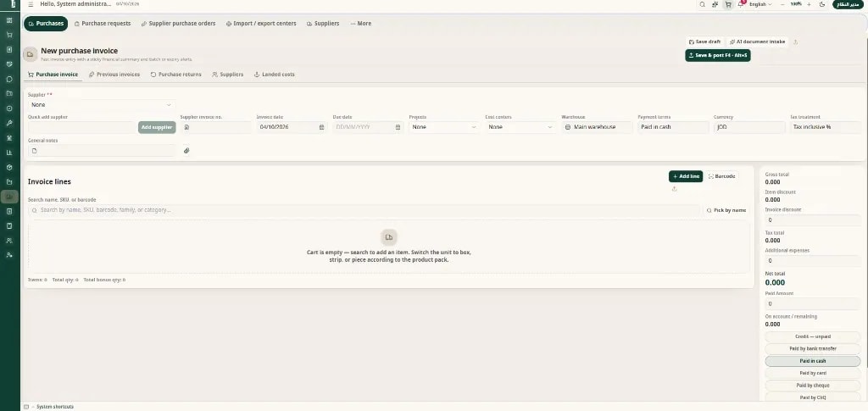Image resolution: width=868 pixels, height=411 pixels.
Task: Select Paid in cash option
Action: (813, 361)
